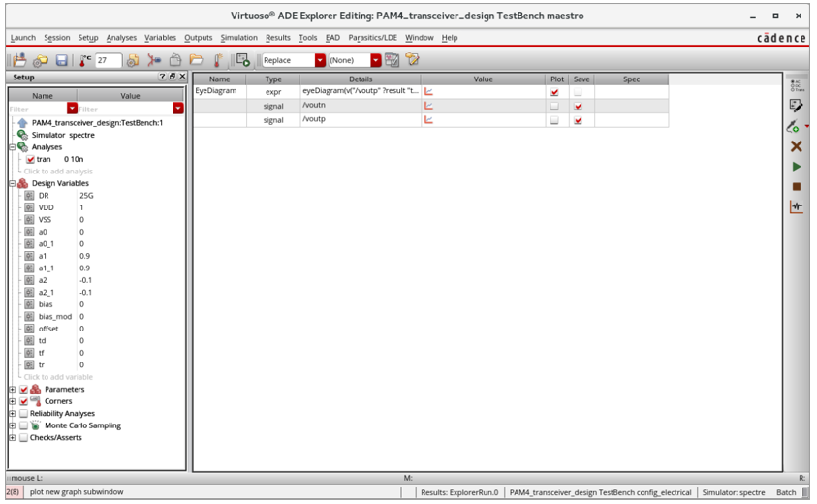Image resolution: width=817 pixels, height=504 pixels.
Task: Click the open yellow folder toolbar icon
Action: click(197, 60)
